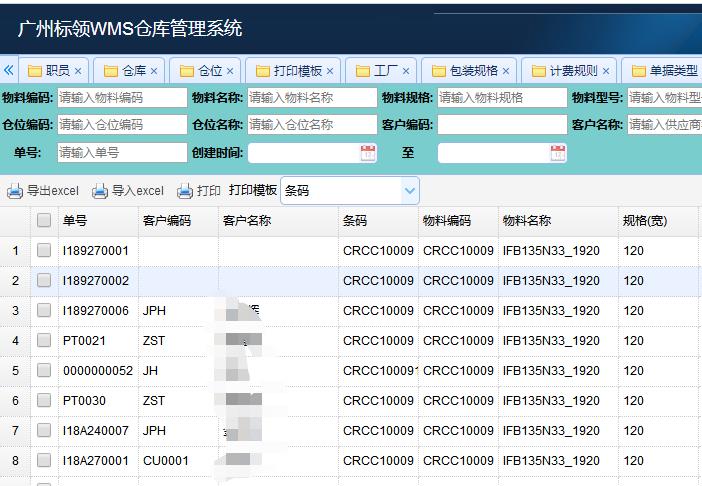Tick the checkbox for row I189270001
The height and width of the screenshot is (486, 702).
click(44, 251)
